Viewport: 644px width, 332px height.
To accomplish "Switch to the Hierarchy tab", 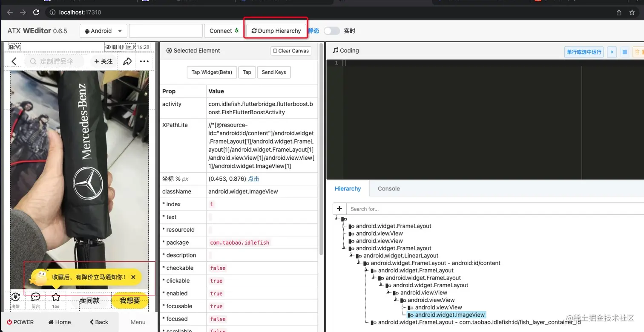I will (x=348, y=189).
